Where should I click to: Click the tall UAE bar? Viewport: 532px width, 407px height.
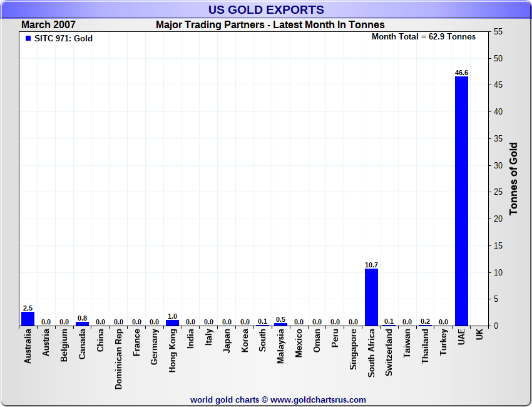[461, 200]
